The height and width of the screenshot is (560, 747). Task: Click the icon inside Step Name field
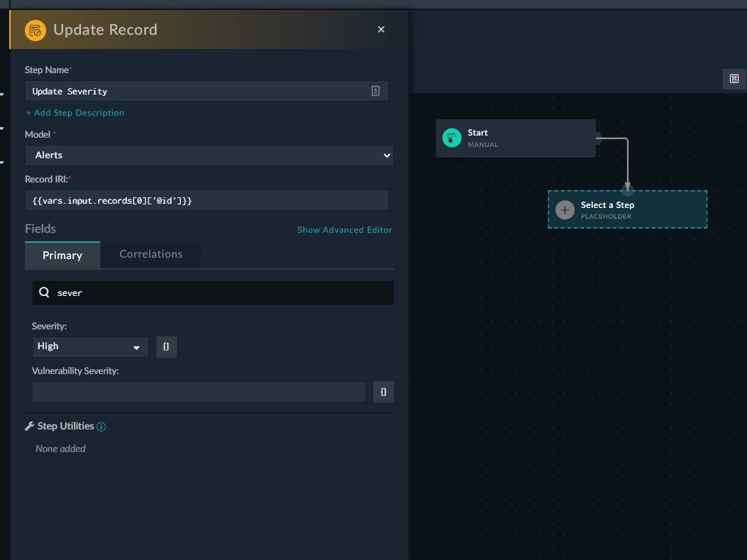pyautogui.click(x=376, y=91)
